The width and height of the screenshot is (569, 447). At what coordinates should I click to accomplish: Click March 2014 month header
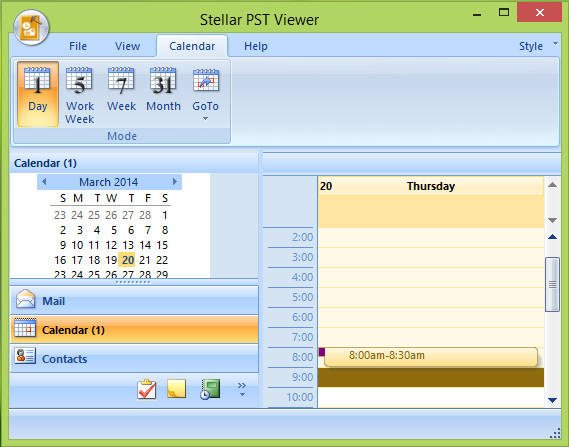pyautogui.click(x=109, y=182)
